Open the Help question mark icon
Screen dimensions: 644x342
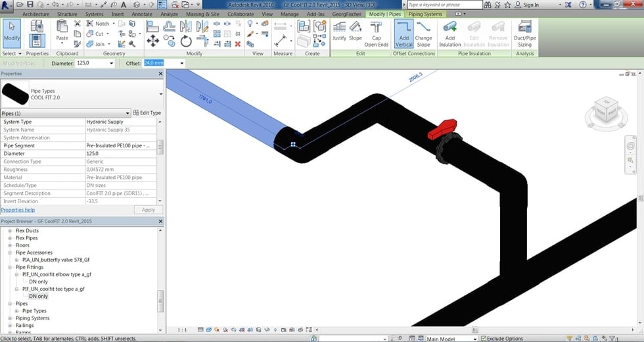[583, 5]
